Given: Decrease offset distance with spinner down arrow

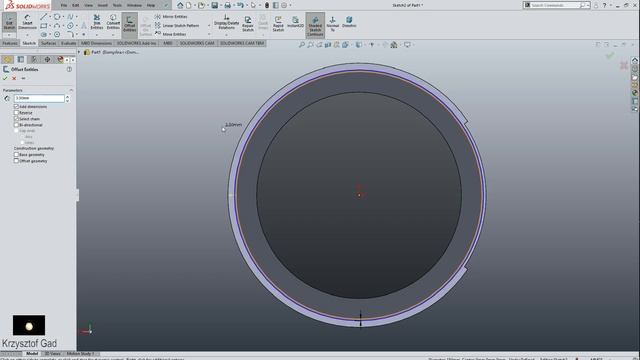Looking at the screenshot, I should pyautogui.click(x=67, y=100).
